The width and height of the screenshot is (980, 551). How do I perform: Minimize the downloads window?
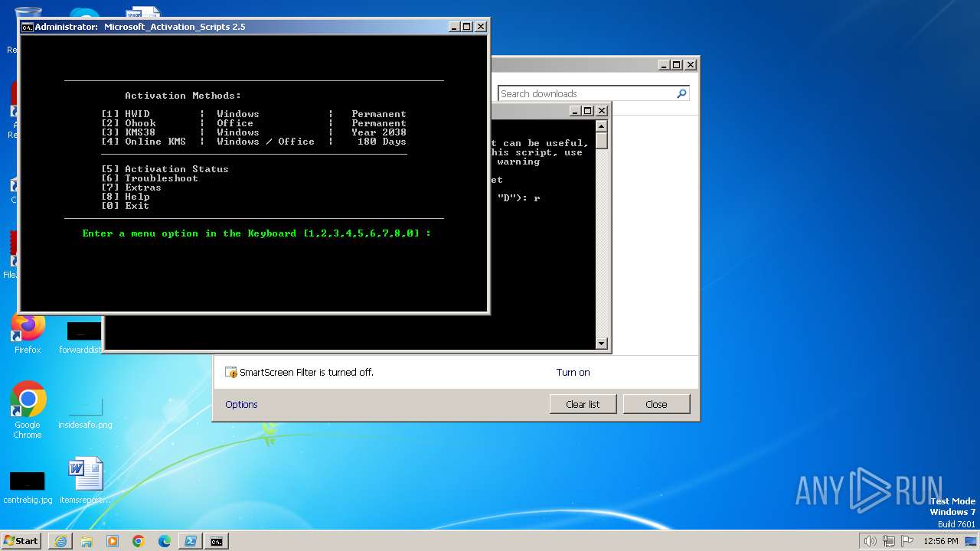pos(664,65)
